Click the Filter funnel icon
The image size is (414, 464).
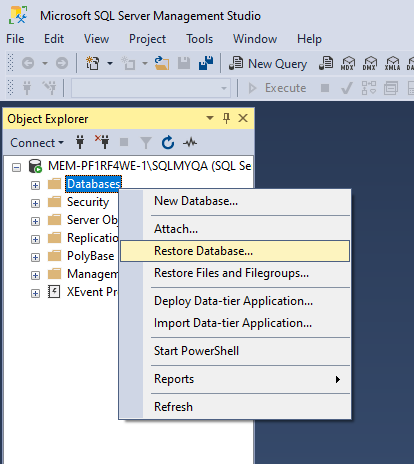point(146,143)
